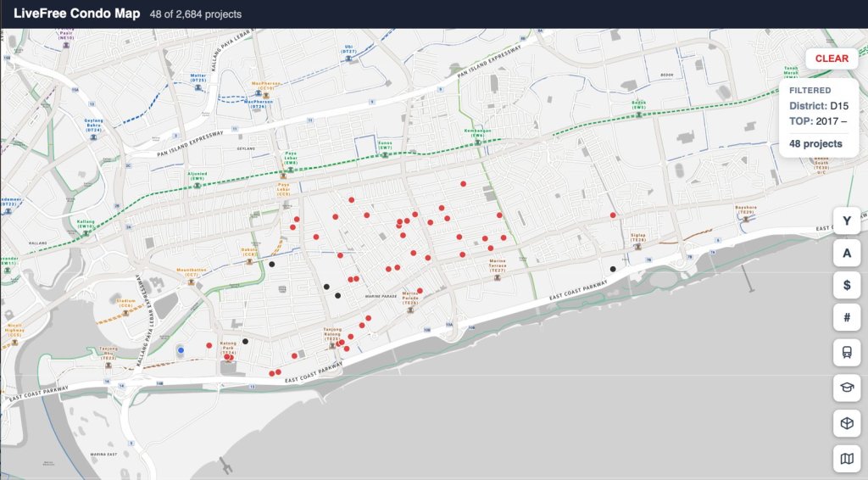Click the Mattar DT25 station icon

(x=198, y=87)
